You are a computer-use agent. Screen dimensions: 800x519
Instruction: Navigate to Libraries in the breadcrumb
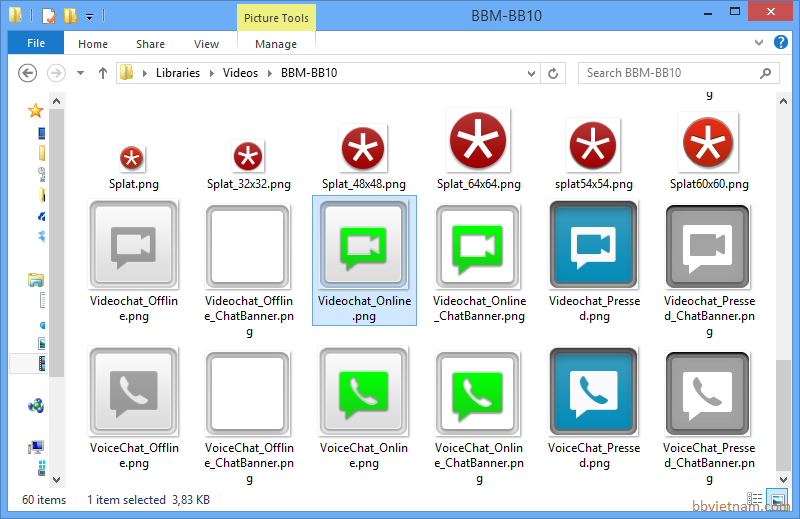click(178, 73)
